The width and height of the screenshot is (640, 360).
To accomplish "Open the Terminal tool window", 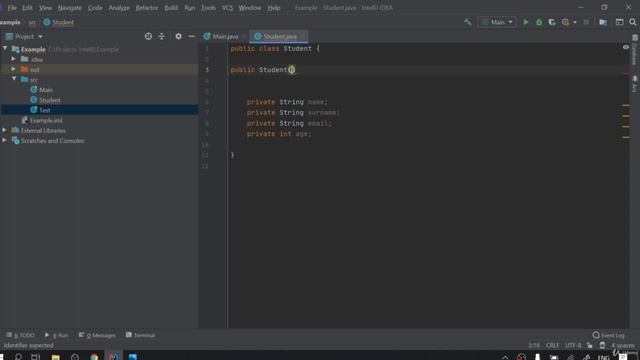I will click(140, 335).
